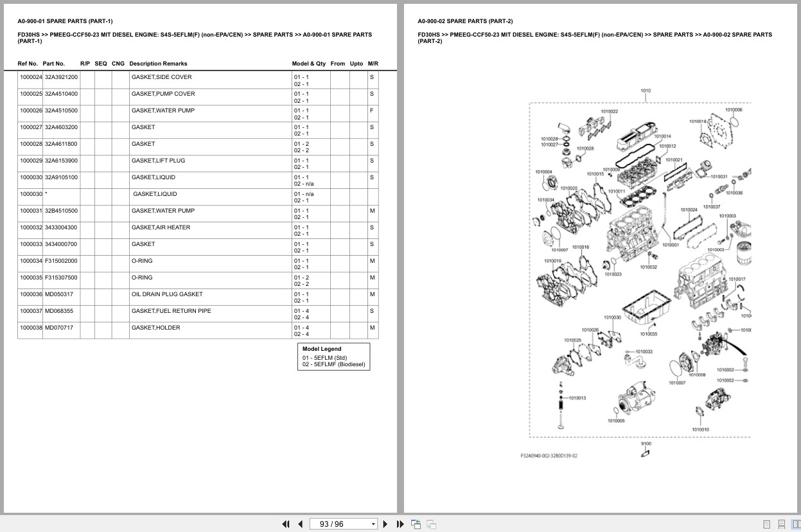801x532 pixels.
Task: Click the Model Legend title
Action: 322,349
